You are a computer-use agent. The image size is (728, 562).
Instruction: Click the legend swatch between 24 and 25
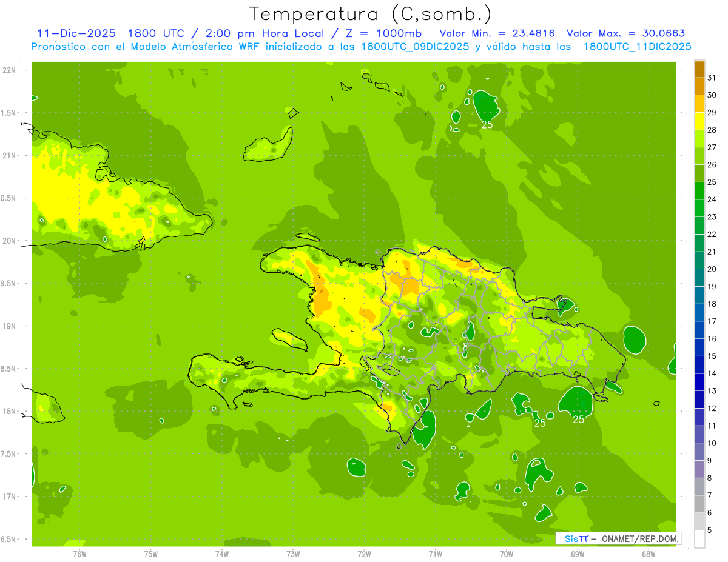click(699, 191)
